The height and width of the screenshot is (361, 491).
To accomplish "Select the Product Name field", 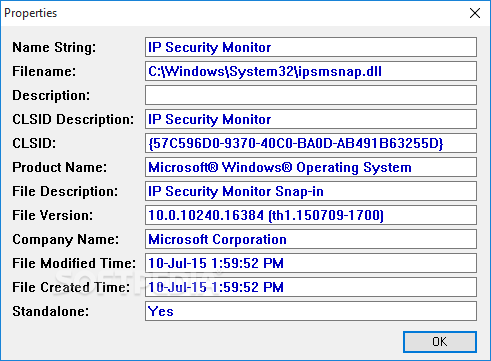I will (x=311, y=167).
